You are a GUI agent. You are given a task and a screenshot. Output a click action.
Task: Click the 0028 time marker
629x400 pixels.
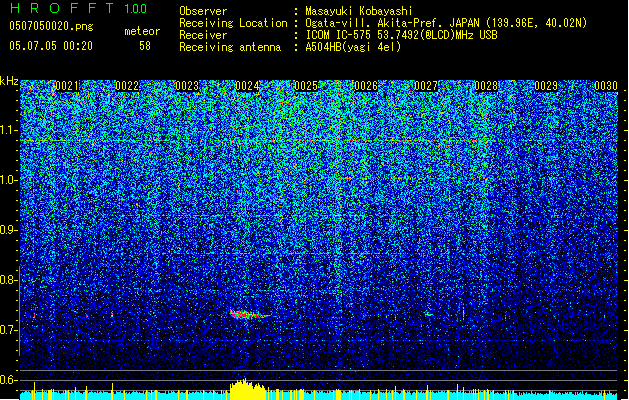486,86
